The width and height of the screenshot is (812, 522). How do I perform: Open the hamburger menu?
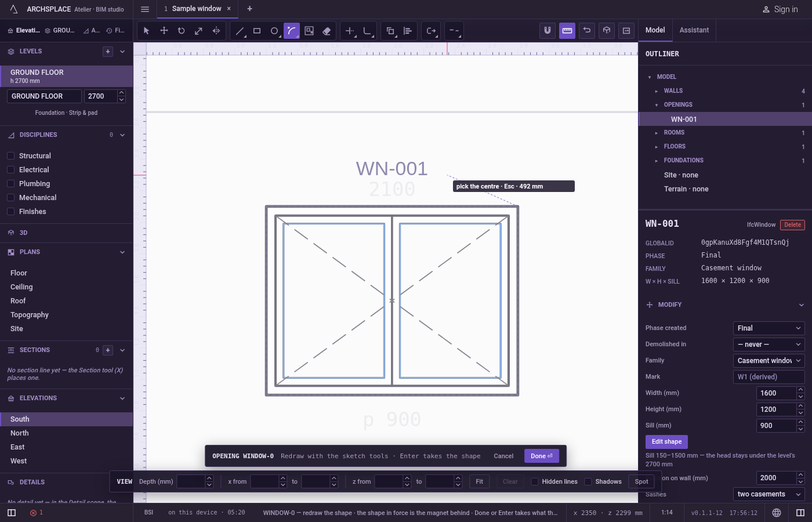pos(145,9)
